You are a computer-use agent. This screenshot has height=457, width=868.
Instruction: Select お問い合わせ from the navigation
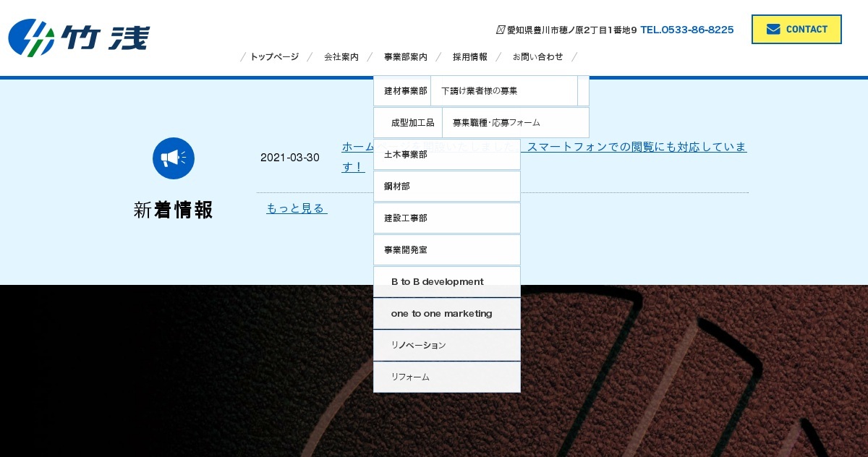tap(538, 56)
